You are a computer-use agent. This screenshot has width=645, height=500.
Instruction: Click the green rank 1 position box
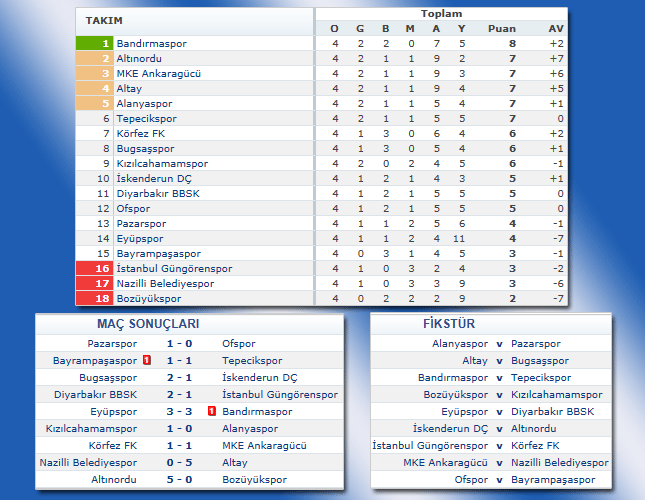(x=94, y=44)
